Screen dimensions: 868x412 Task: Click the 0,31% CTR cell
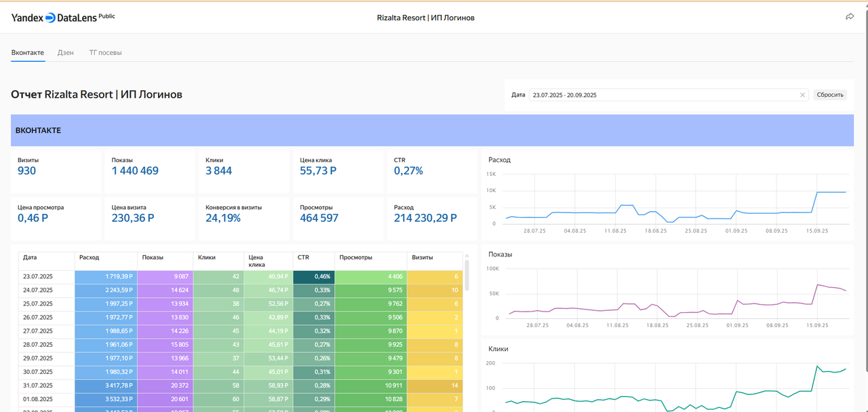[x=314, y=372]
